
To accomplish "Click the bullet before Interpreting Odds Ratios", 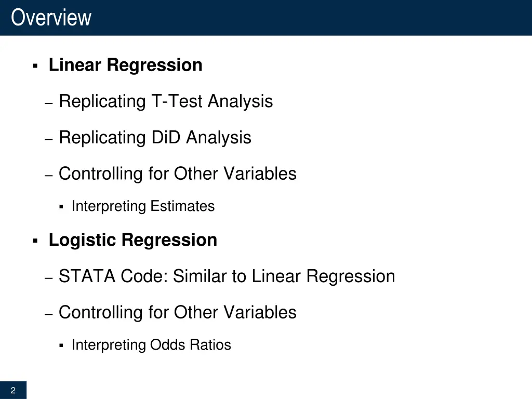I will [x=61, y=345].
